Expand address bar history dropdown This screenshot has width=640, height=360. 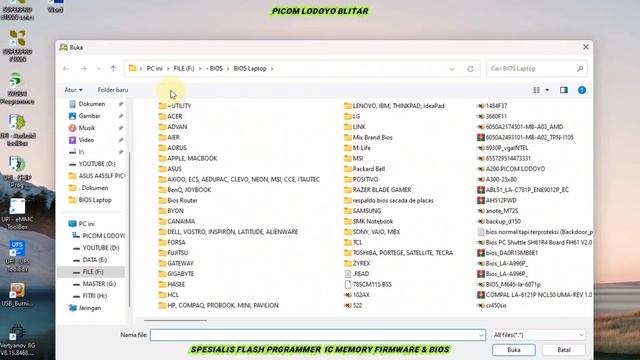click(x=452, y=69)
